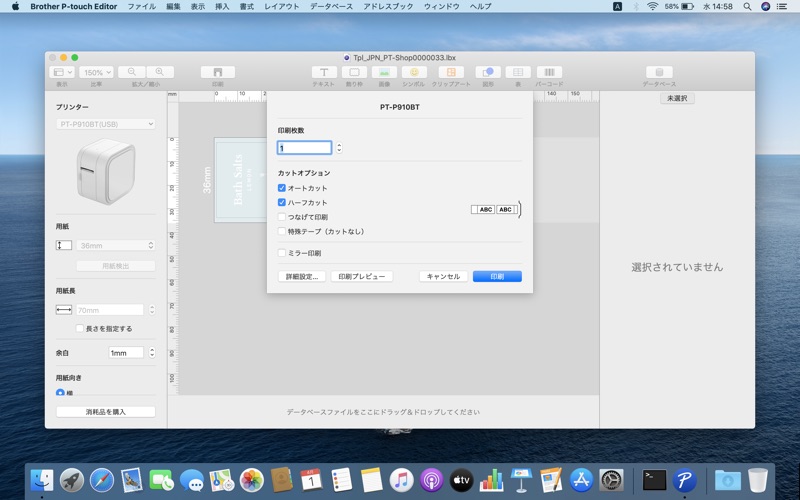Click the 未選択 button in right panel

[677, 98]
